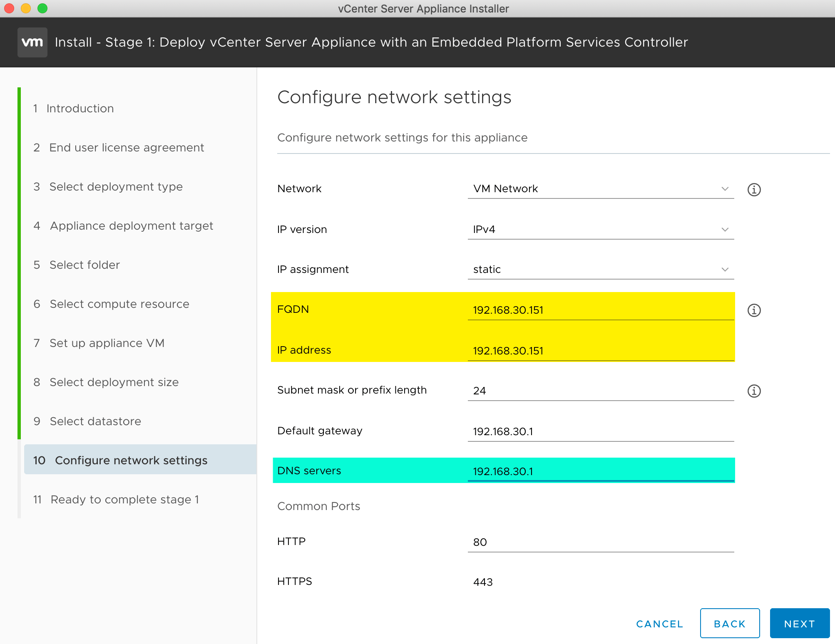Click the info icon beside the Network dropdown
Image resolution: width=835 pixels, height=644 pixels.
pyautogui.click(x=754, y=189)
